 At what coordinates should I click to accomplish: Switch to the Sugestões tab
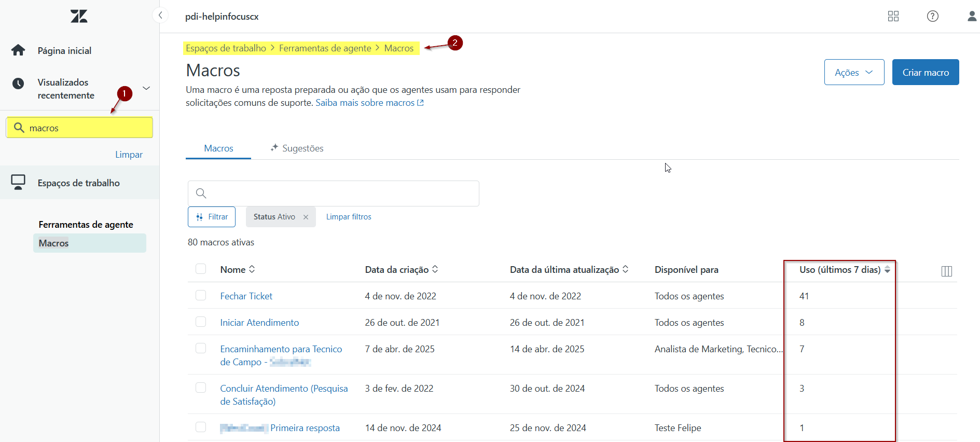[297, 148]
